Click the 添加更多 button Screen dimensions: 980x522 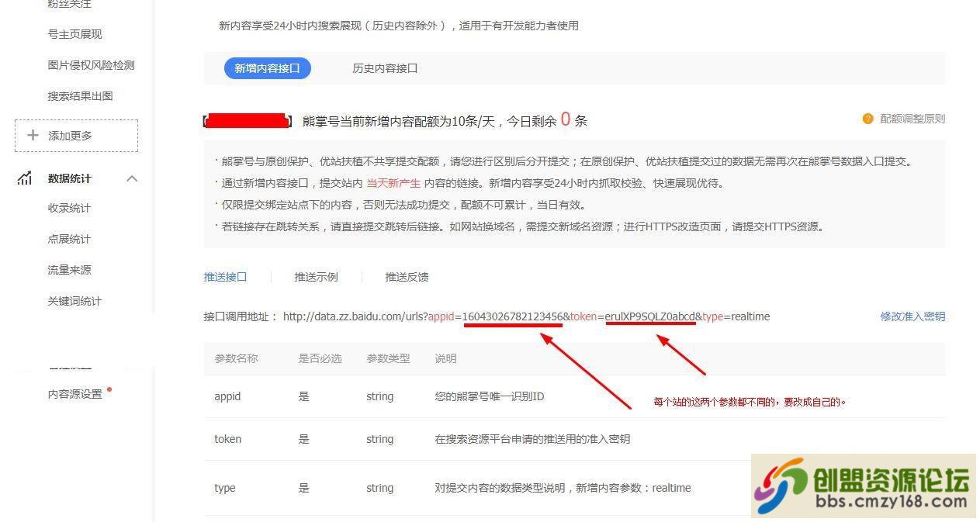[x=76, y=136]
